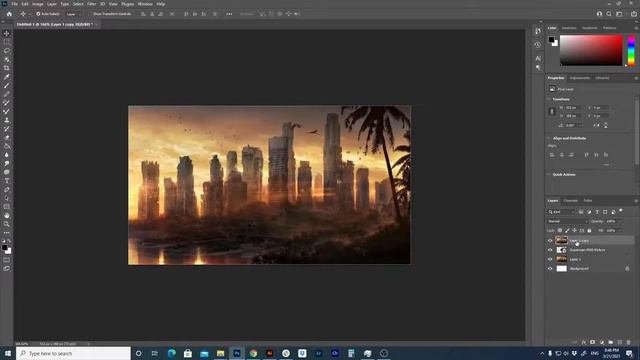Select the Zoom tool in toolbar
The width and height of the screenshot is (640, 360).
tap(7, 224)
